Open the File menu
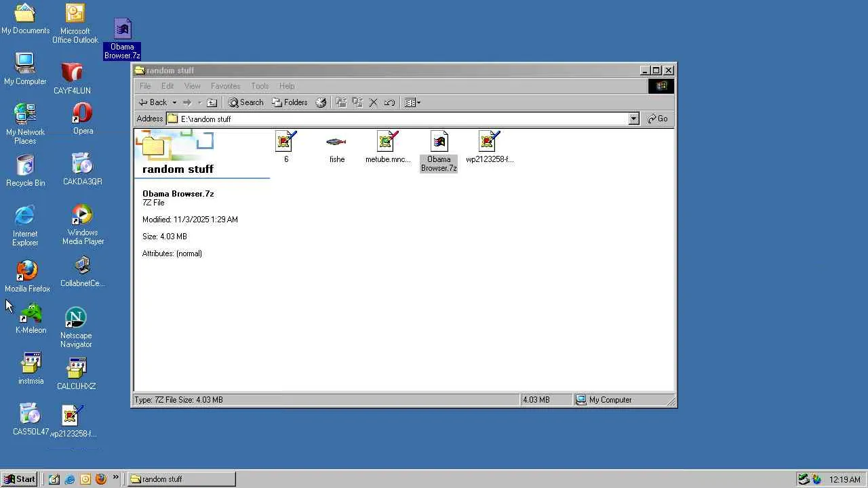 pos(145,86)
